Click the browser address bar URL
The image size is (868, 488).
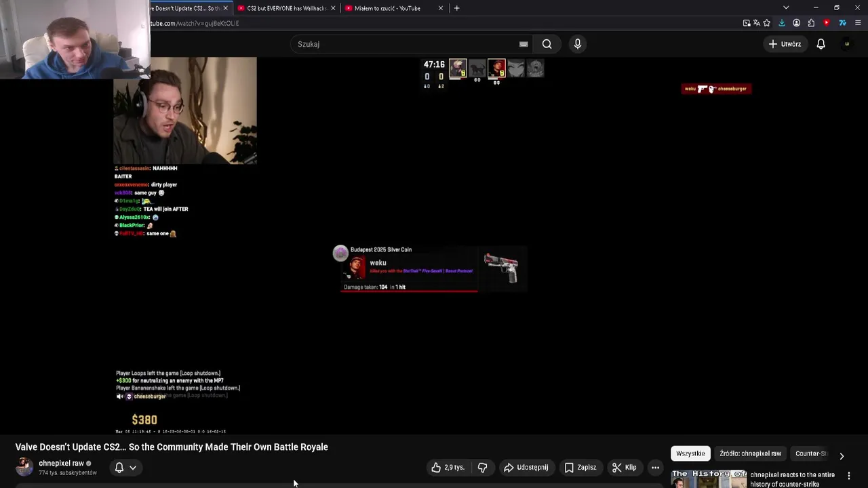click(194, 23)
